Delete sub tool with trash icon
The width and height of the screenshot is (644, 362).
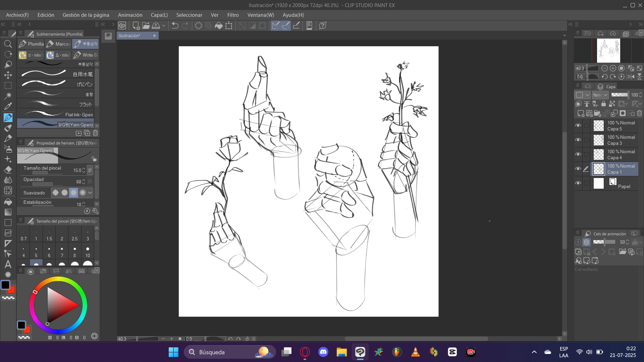(x=96, y=133)
